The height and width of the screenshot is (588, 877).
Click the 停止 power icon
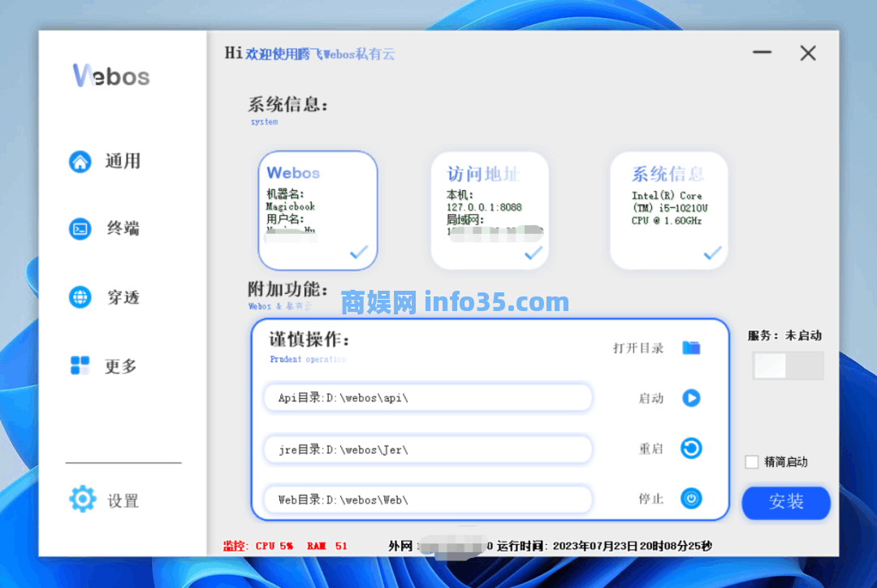coord(691,498)
